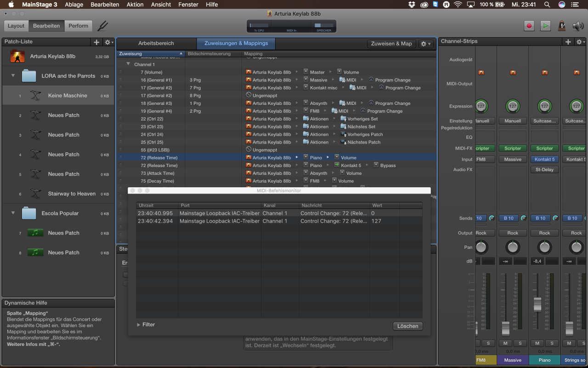Switch to Perform mode
The height and width of the screenshot is (368, 588).
(x=79, y=26)
